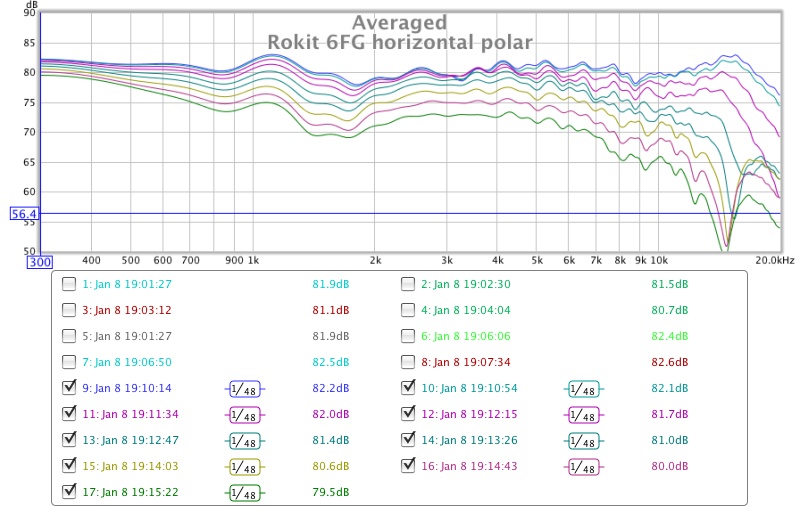Show trace 5 Jan 8 19:01:27
The width and height of the screenshot is (800, 507).
pos(69,336)
